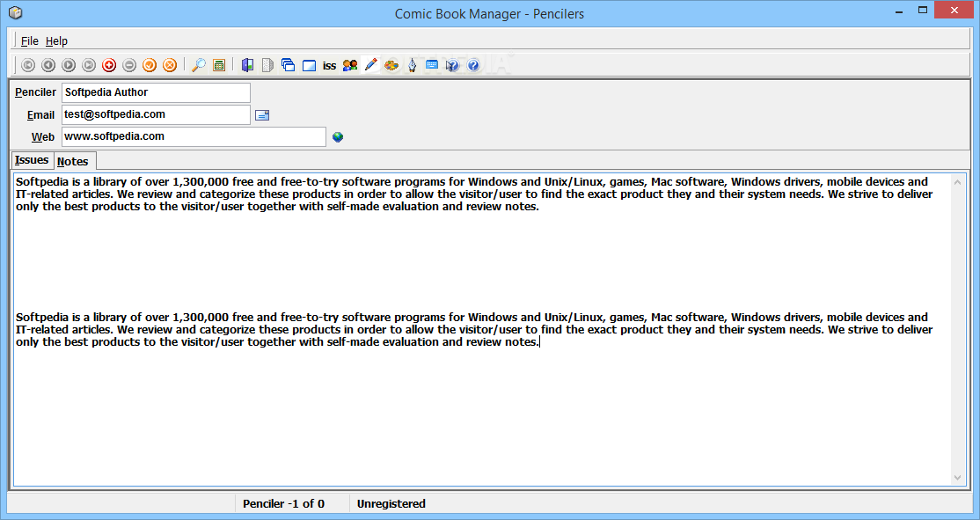Image resolution: width=980 pixels, height=520 pixels.
Task: Click the stacked blue windows icon
Action: [289, 65]
